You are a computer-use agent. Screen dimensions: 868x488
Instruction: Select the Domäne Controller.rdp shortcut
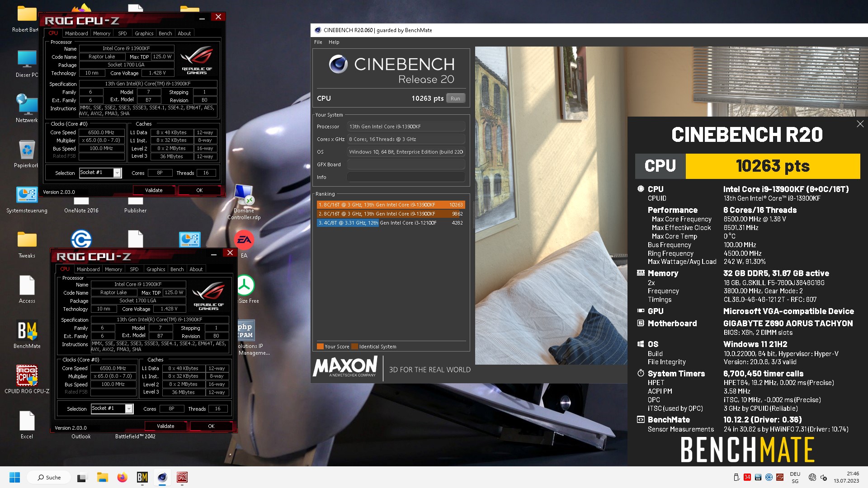[x=244, y=202]
